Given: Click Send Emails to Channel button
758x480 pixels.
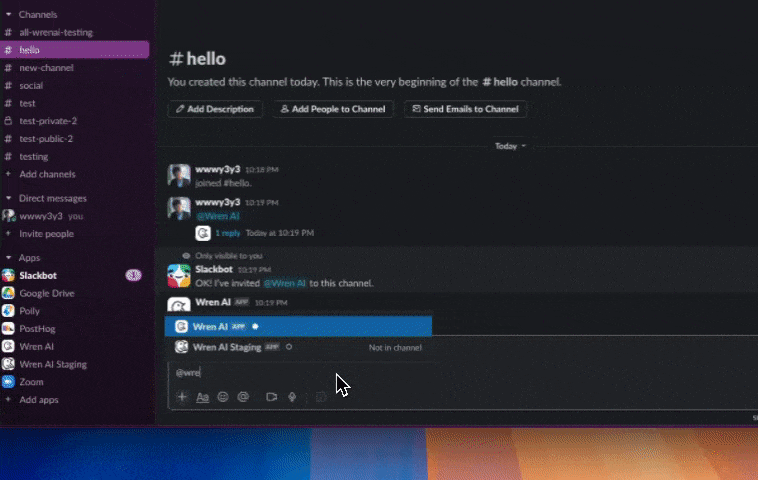Looking at the screenshot, I should (x=466, y=109).
